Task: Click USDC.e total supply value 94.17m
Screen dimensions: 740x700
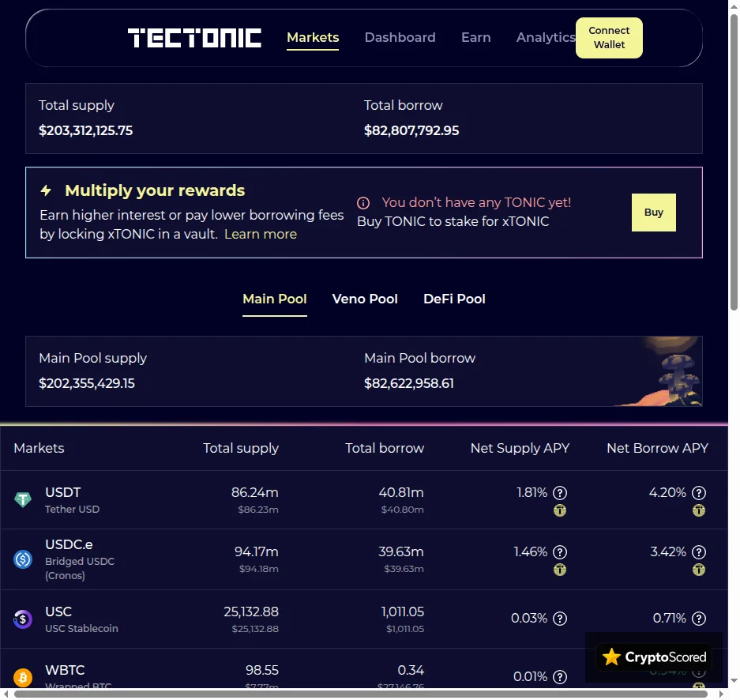Action: point(256,551)
